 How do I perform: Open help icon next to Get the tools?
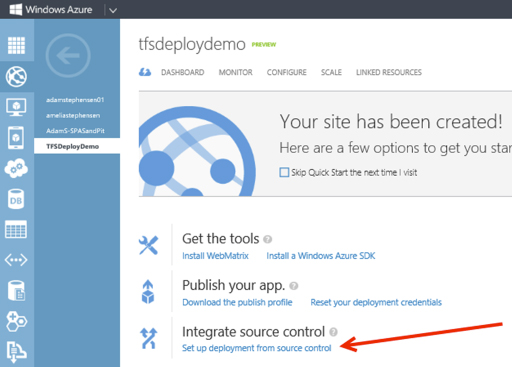268,239
